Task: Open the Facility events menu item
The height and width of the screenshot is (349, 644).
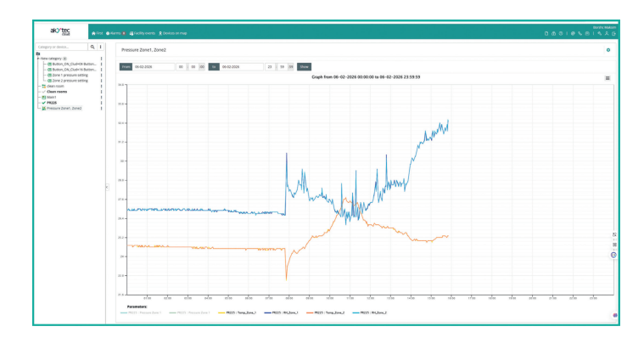Action: pyautogui.click(x=142, y=33)
